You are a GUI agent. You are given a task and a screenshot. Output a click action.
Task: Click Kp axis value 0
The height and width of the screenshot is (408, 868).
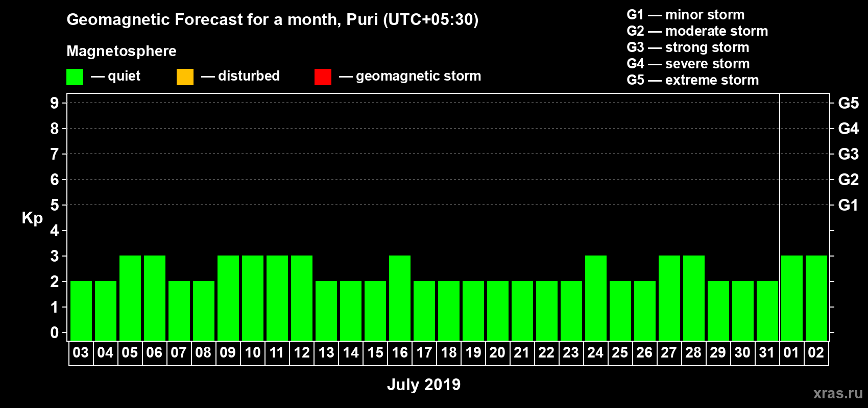[x=55, y=333]
